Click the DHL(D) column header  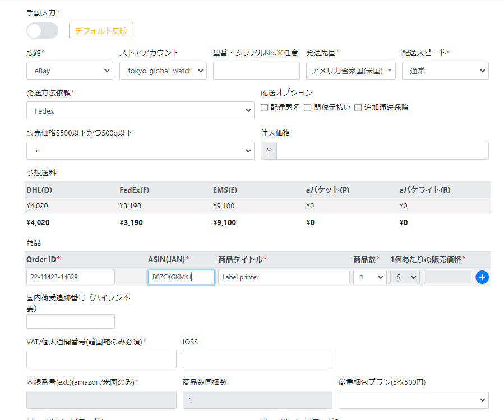click(x=39, y=190)
